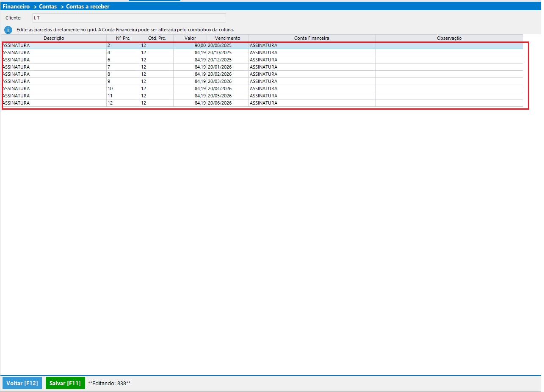
Task: Select the Valor cell showing 90,00
Action: 190,45
